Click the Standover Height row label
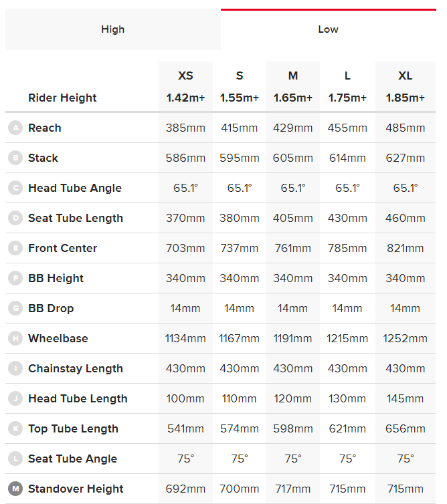The width and height of the screenshot is (447, 504). pyautogui.click(x=76, y=489)
